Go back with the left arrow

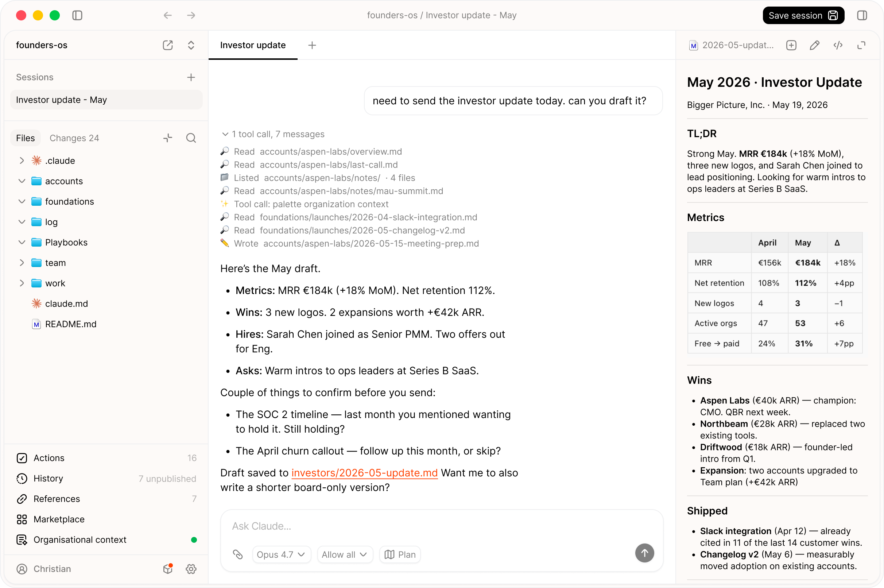pyautogui.click(x=168, y=15)
